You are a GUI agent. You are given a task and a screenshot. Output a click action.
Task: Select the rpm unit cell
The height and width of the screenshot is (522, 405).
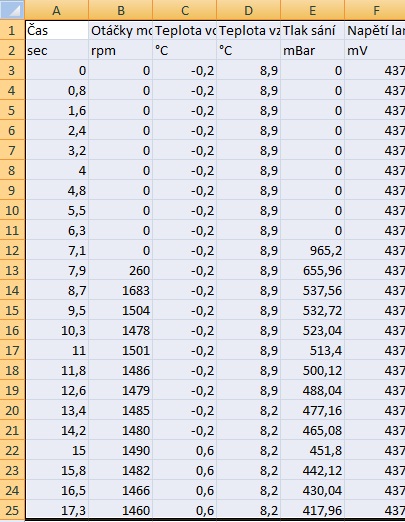[121, 50]
